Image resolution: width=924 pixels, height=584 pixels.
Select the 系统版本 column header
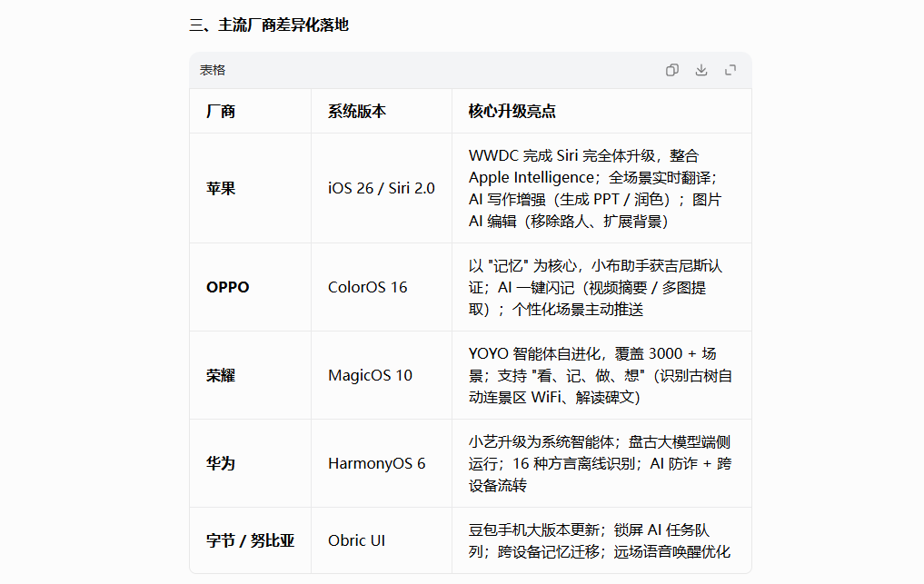click(x=382, y=111)
